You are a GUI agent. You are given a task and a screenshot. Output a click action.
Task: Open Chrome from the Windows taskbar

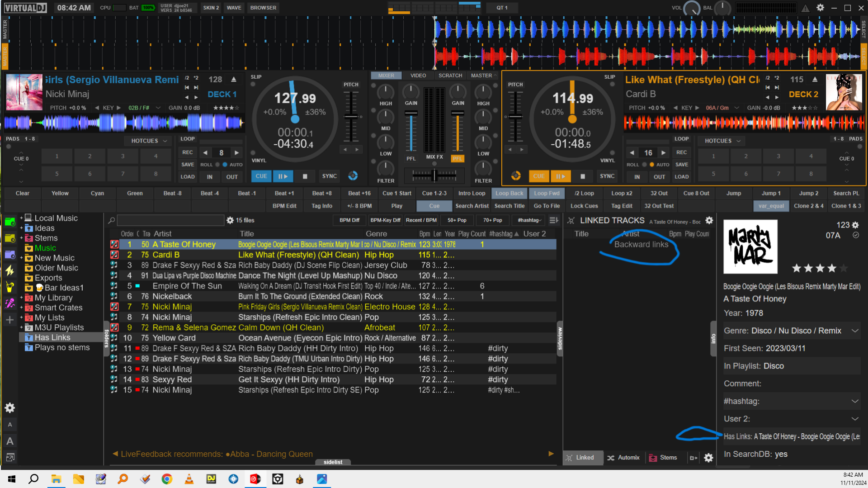point(167,479)
